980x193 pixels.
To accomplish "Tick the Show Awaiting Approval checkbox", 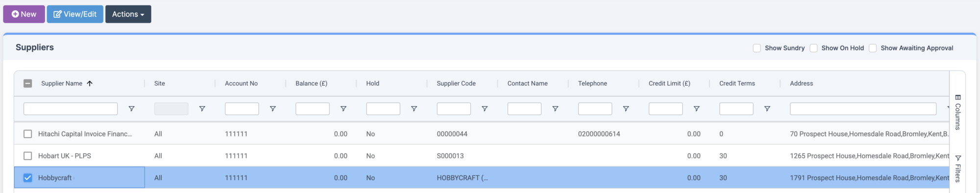I will tap(873, 48).
